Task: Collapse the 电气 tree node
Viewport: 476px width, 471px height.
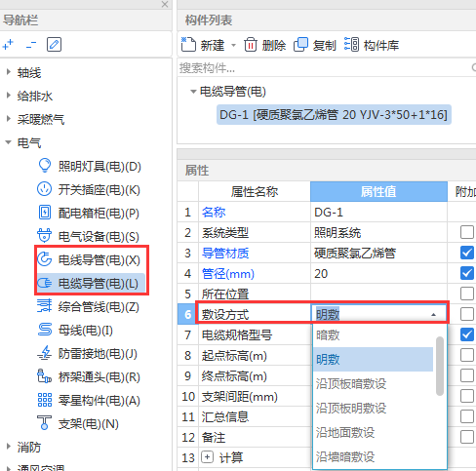Action: [9, 142]
